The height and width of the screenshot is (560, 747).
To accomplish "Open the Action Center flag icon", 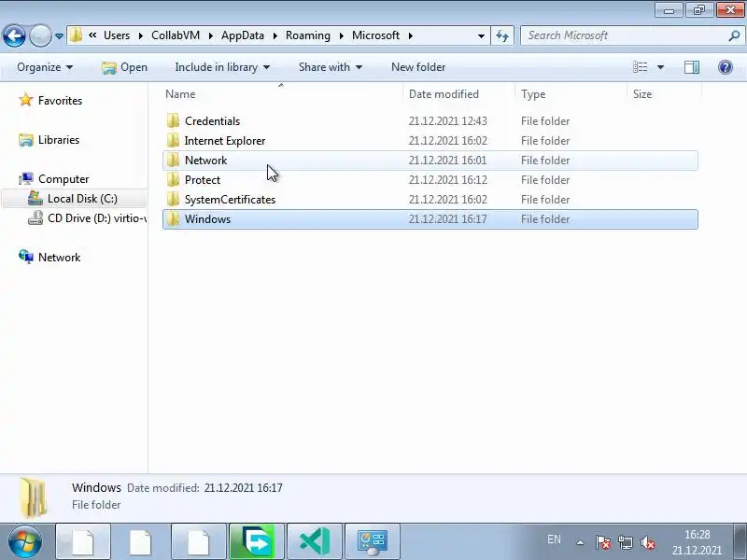I will pos(603,542).
